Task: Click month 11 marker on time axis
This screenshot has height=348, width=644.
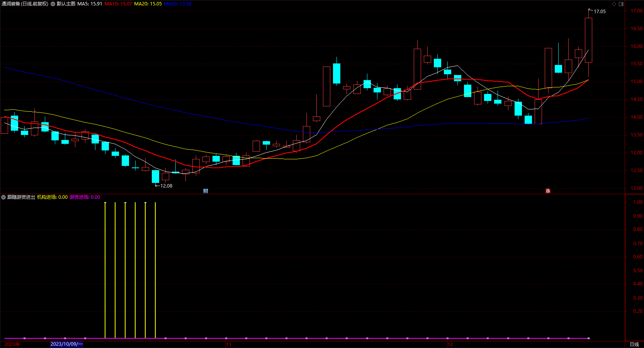Action: [x=229, y=344]
